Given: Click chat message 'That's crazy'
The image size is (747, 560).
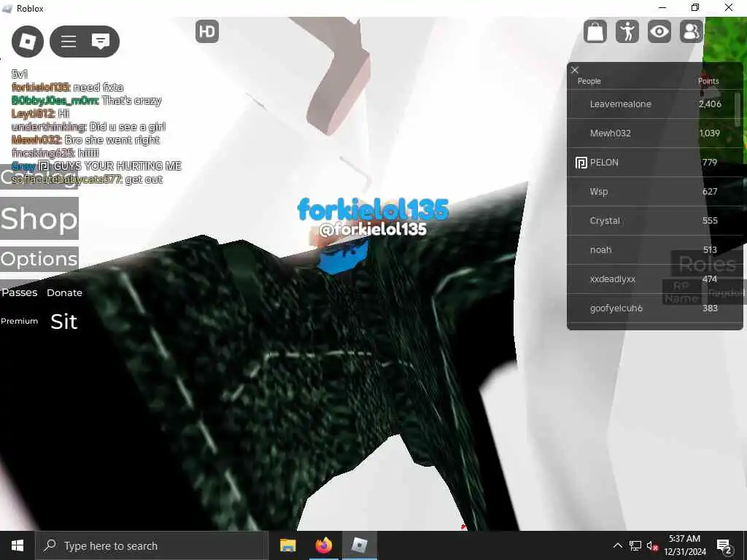Looking at the screenshot, I should 131,101.
